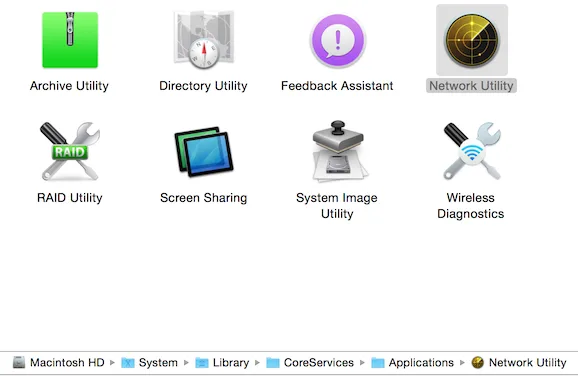The image size is (578, 376).
Task: Select the Screen Sharing displays icon
Action: (204, 152)
